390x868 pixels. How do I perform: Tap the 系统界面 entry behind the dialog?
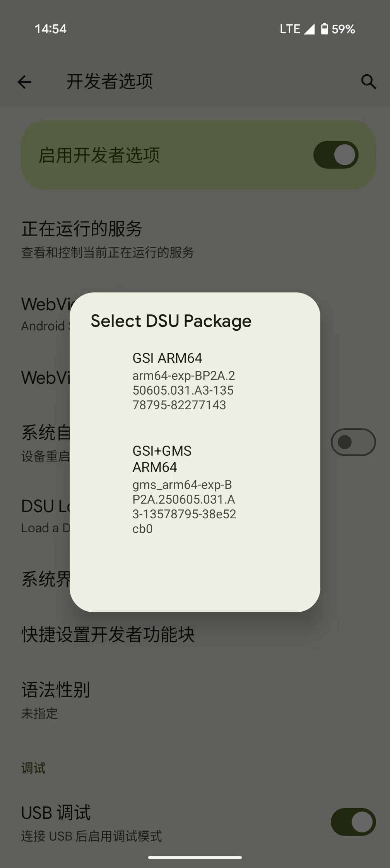point(45,579)
